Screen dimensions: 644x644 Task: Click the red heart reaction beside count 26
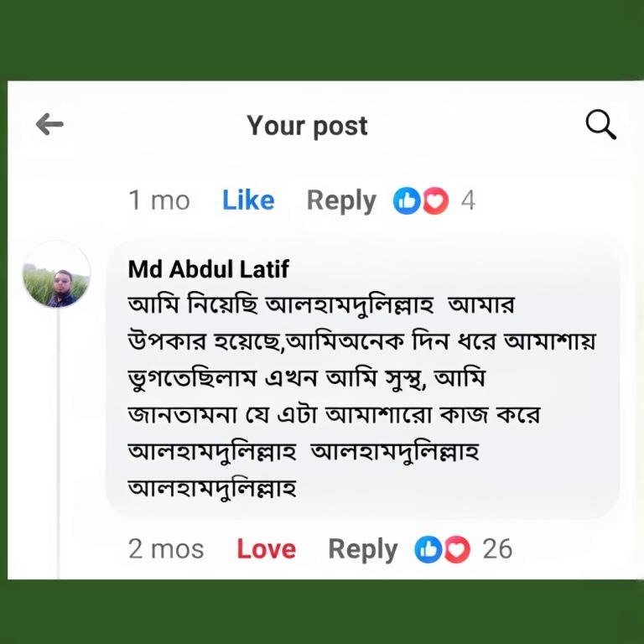click(455, 550)
